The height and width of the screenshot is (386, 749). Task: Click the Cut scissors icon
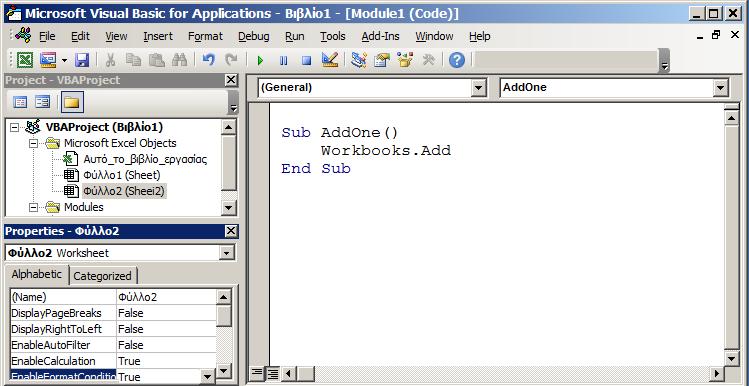coord(110,60)
